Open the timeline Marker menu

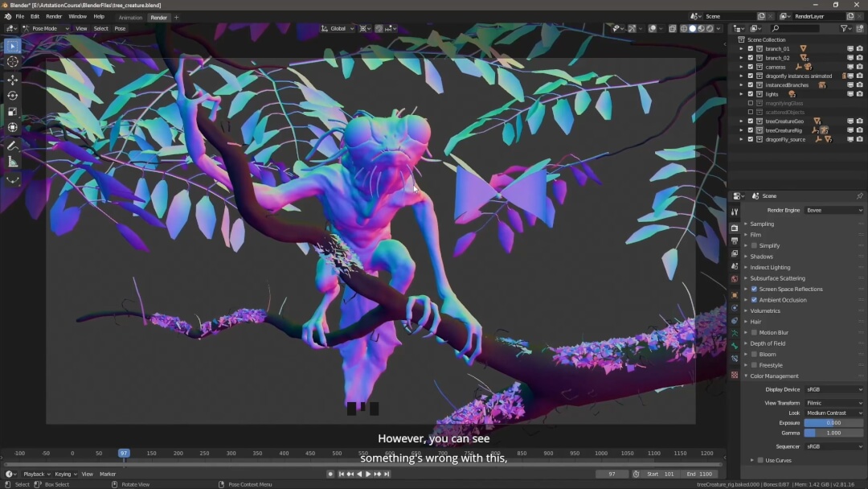(x=108, y=474)
